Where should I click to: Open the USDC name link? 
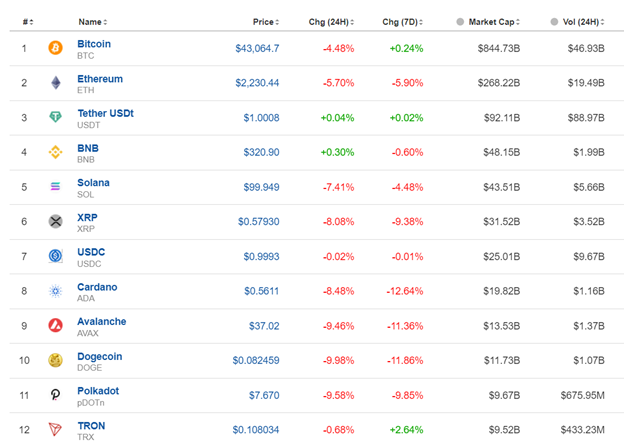[93, 252]
